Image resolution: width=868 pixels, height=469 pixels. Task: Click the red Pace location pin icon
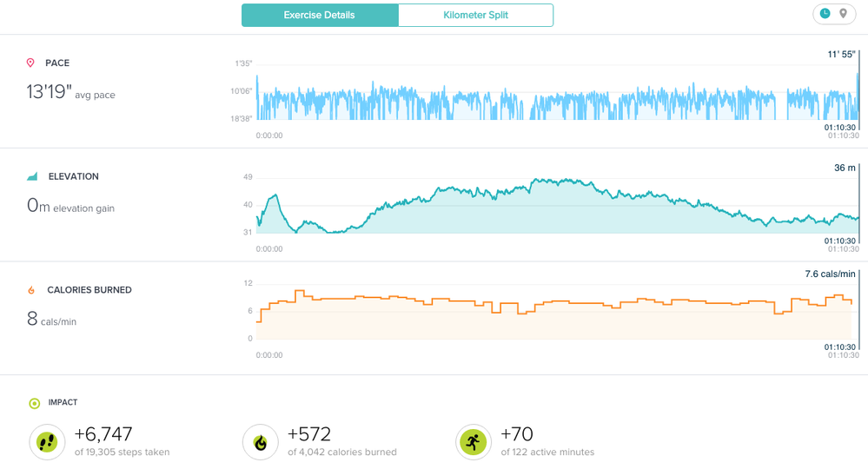(x=30, y=63)
